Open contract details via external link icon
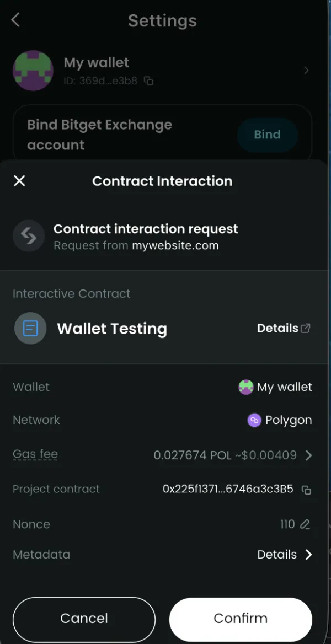331x644 pixels. (x=305, y=326)
